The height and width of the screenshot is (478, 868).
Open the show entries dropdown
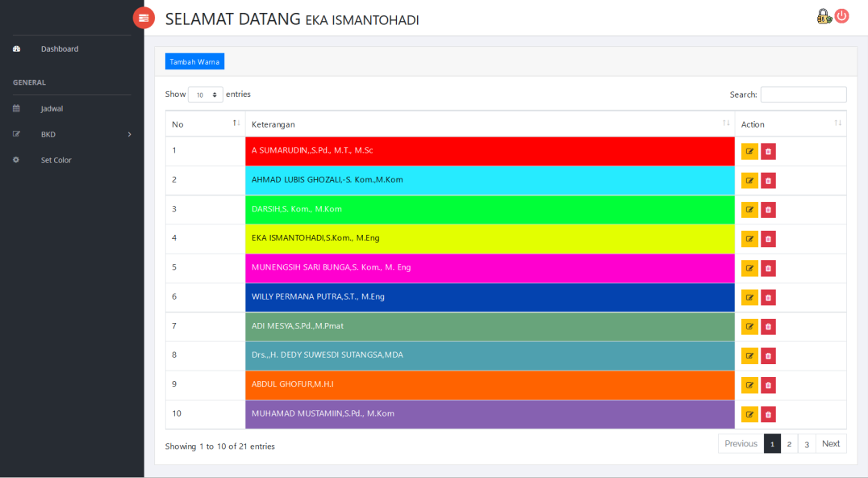click(x=206, y=94)
